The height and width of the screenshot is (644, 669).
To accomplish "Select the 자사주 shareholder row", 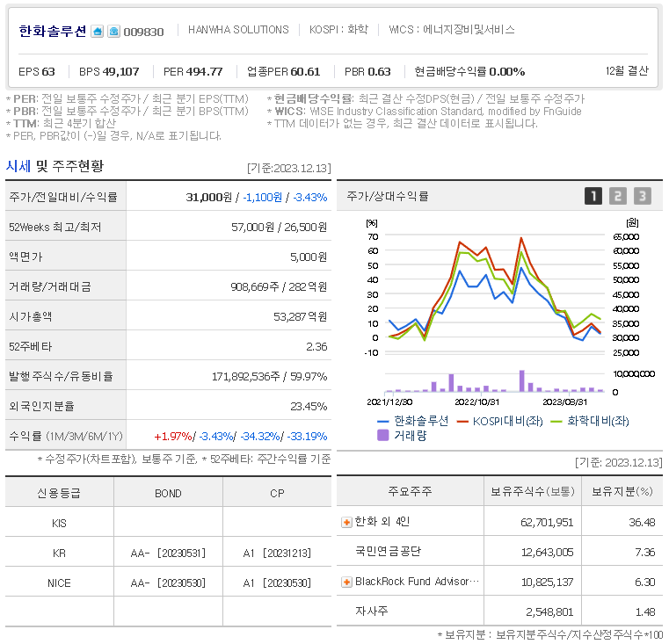I will click(x=499, y=611).
